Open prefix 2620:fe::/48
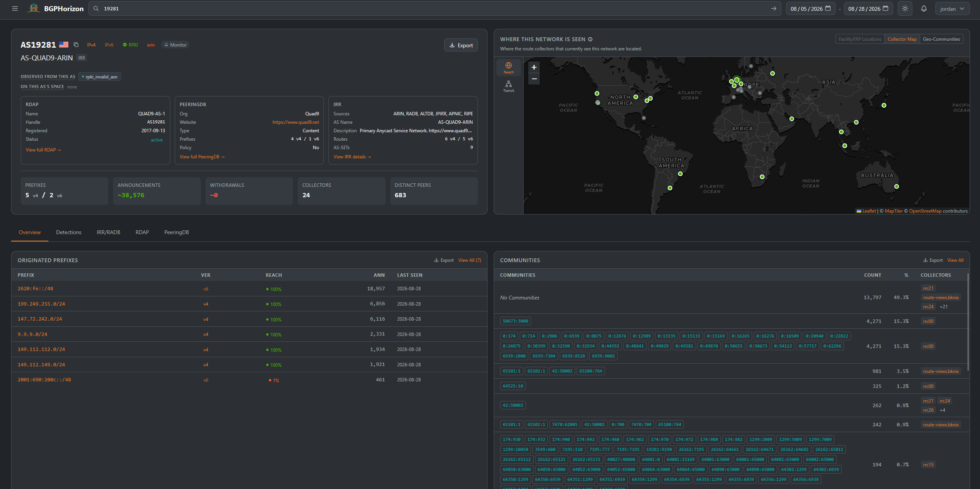Screen dimensions: 980x489 click(35, 289)
